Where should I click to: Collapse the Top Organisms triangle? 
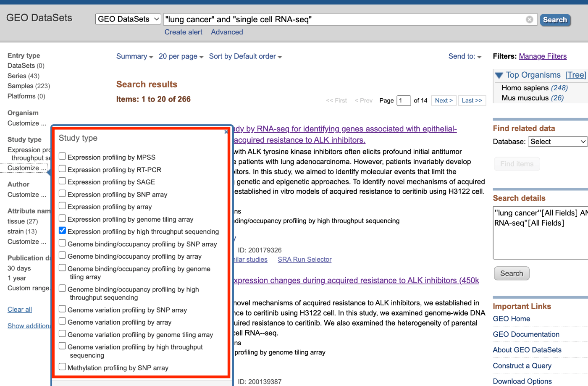pyautogui.click(x=499, y=76)
